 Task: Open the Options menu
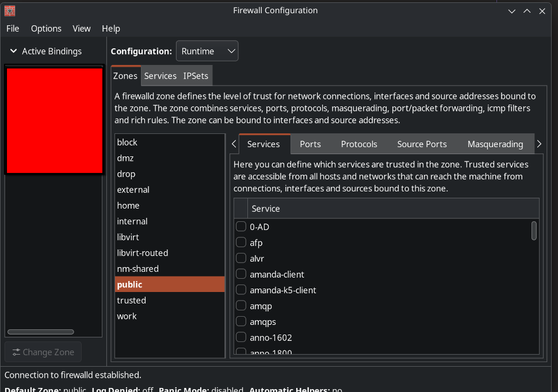point(46,28)
